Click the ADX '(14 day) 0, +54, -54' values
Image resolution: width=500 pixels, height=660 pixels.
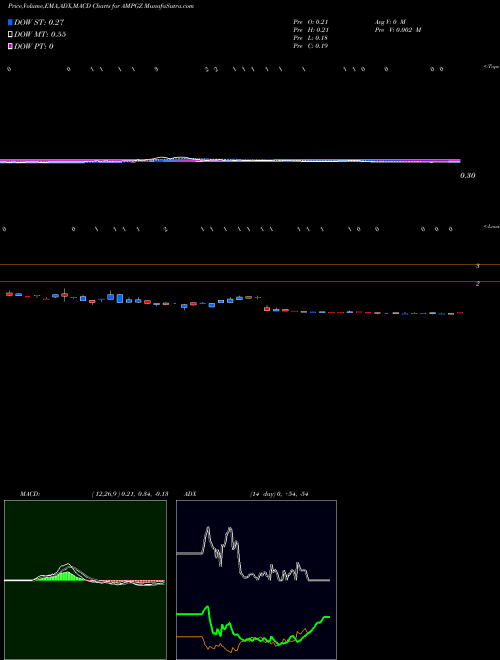pyautogui.click(x=279, y=494)
